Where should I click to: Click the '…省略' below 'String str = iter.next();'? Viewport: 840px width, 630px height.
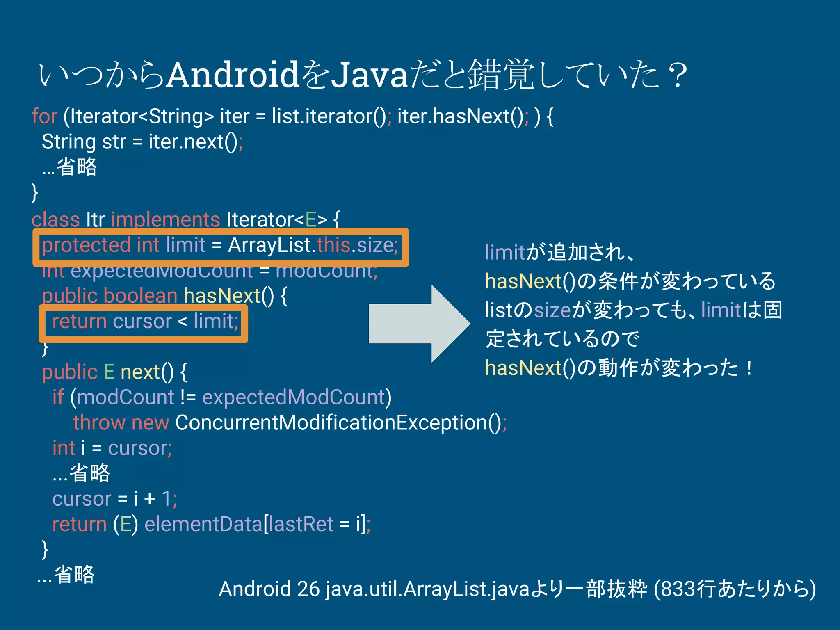coord(69,167)
